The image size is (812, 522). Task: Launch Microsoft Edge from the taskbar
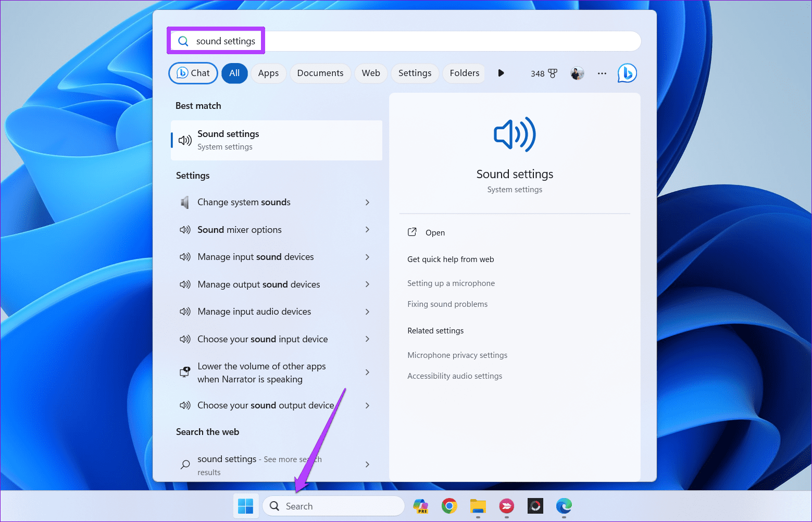[564, 506]
